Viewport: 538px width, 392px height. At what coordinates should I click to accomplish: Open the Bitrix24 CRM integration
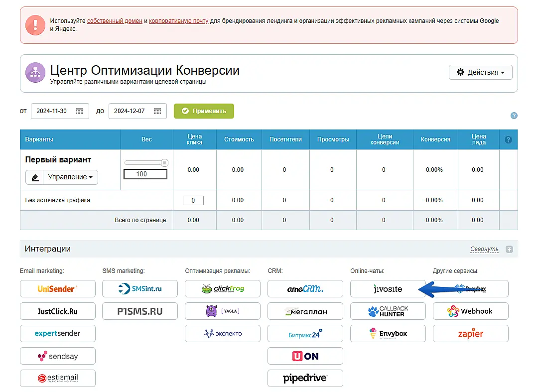click(305, 334)
